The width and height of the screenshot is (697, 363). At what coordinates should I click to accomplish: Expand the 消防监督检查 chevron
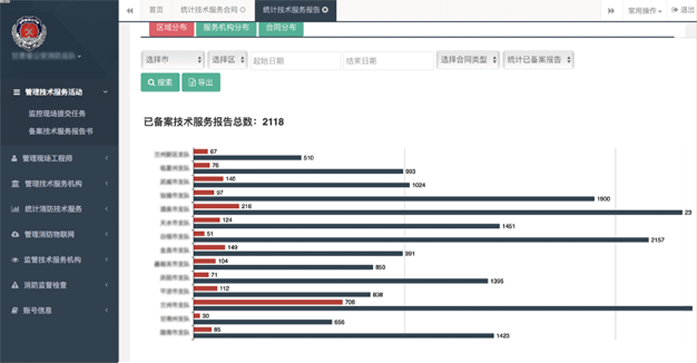106,285
